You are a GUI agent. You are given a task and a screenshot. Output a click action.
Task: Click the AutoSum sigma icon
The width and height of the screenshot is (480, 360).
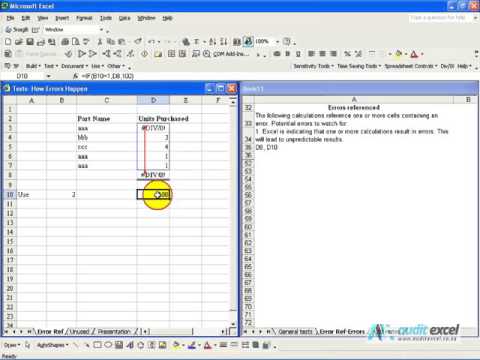pos(197,42)
